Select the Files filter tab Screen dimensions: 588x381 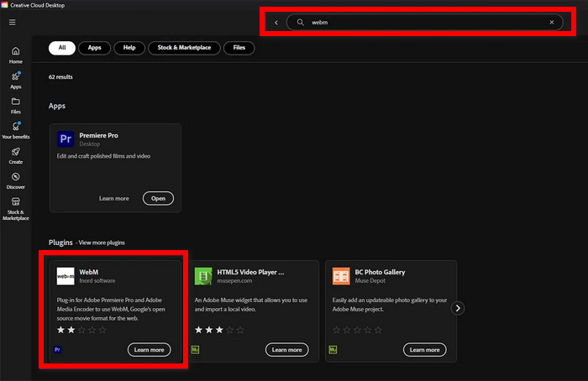point(239,48)
